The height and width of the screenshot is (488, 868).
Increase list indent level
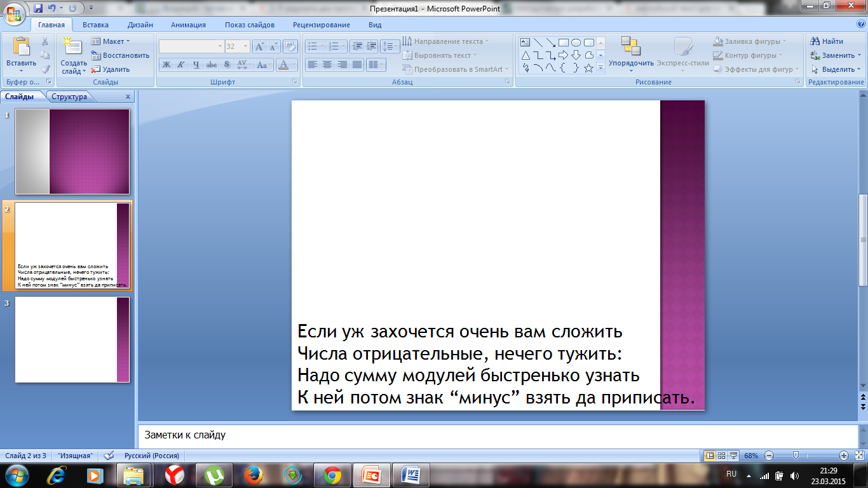(371, 46)
